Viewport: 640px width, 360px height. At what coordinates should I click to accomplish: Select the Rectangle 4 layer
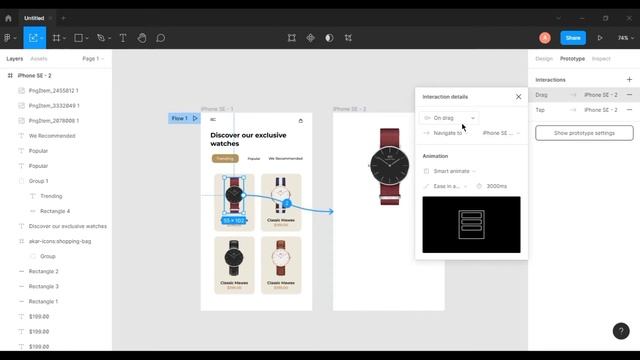[56, 211]
